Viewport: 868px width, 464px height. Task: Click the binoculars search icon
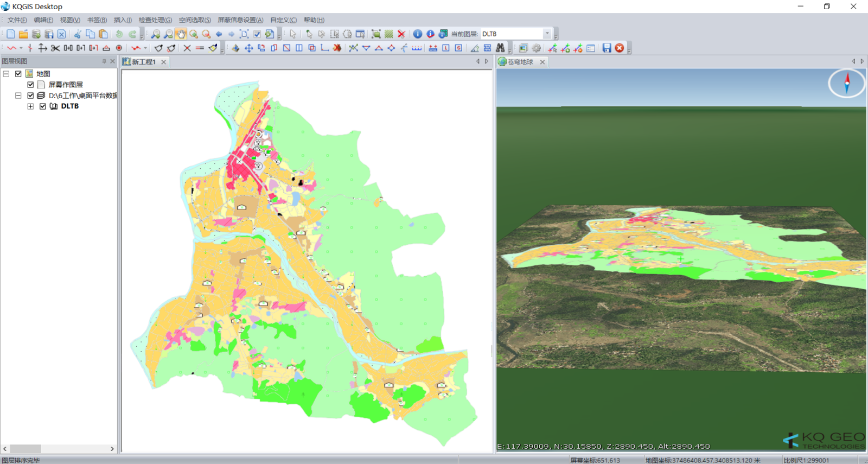(x=500, y=48)
